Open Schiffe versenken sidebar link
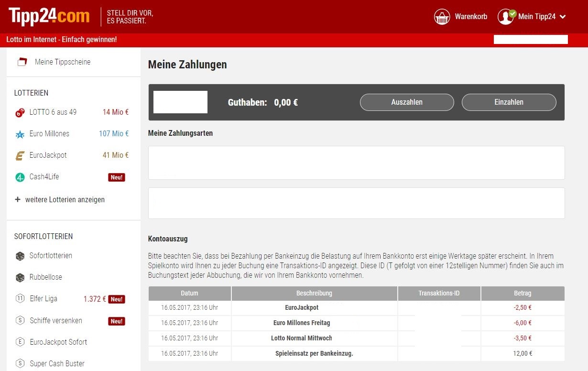This screenshot has width=588, height=371. click(56, 321)
